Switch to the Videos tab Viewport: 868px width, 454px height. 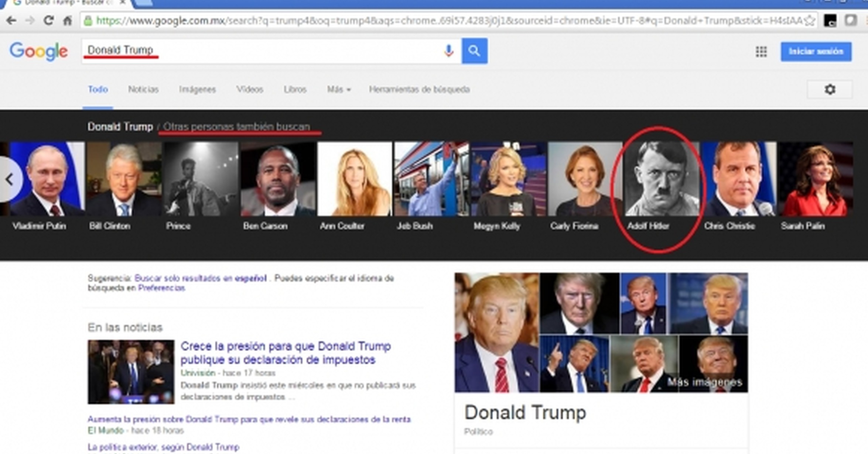pyautogui.click(x=250, y=90)
